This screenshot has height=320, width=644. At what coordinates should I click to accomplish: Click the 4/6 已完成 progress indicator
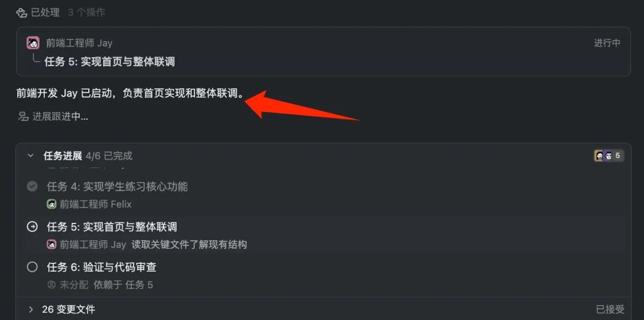pos(109,156)
